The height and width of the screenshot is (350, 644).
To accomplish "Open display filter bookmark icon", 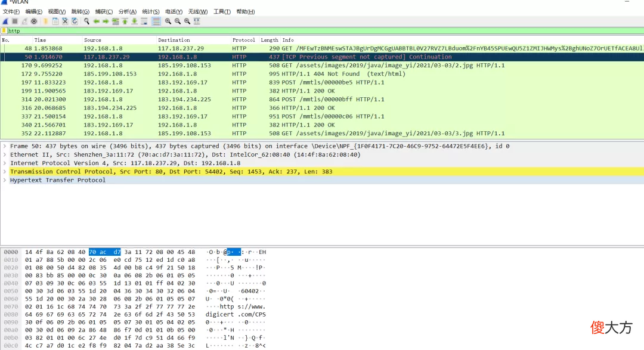I will (4, 31).
